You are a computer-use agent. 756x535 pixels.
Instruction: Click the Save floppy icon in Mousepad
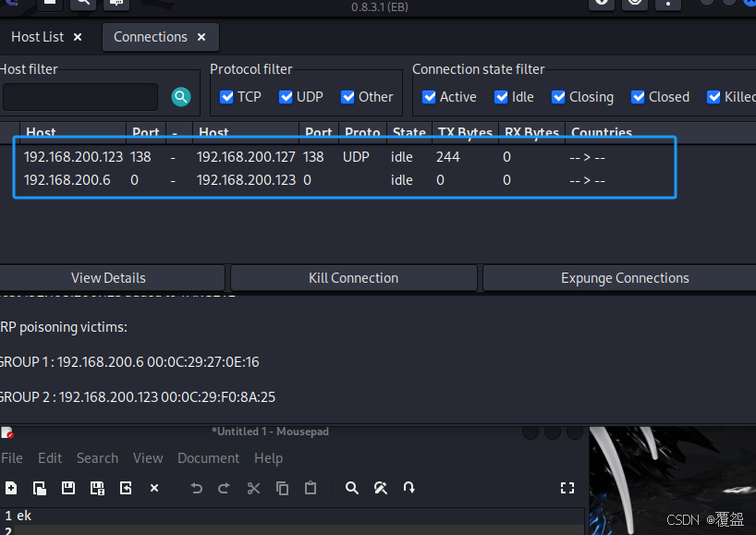pos(68,488)
